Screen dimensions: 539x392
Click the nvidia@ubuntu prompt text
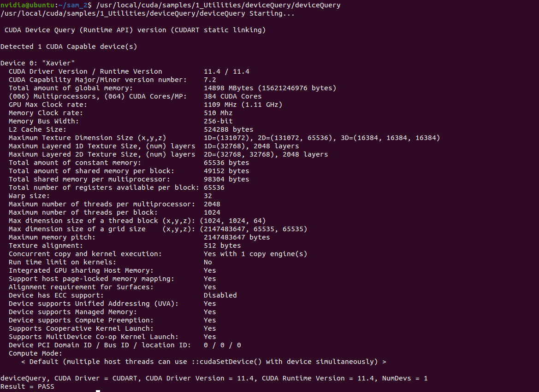click(27, 5)
